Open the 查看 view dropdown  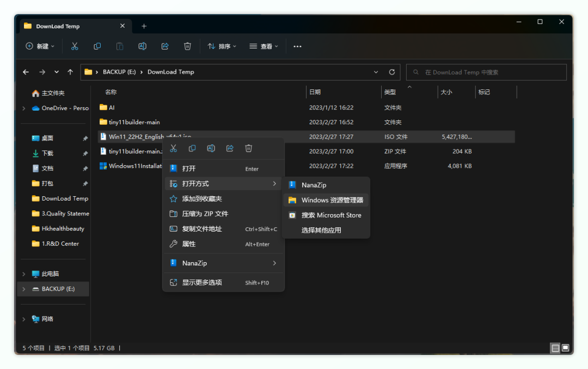[x=264, y=46]
